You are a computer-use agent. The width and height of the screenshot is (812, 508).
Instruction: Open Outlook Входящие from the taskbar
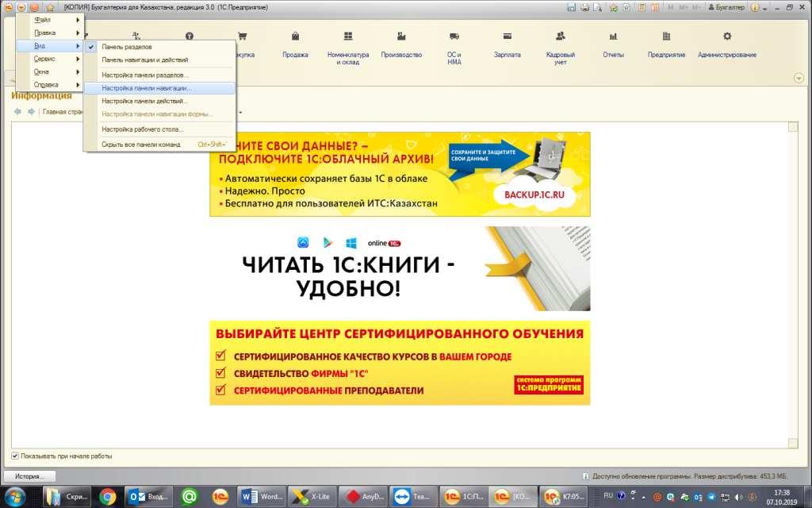click(148, 497)
